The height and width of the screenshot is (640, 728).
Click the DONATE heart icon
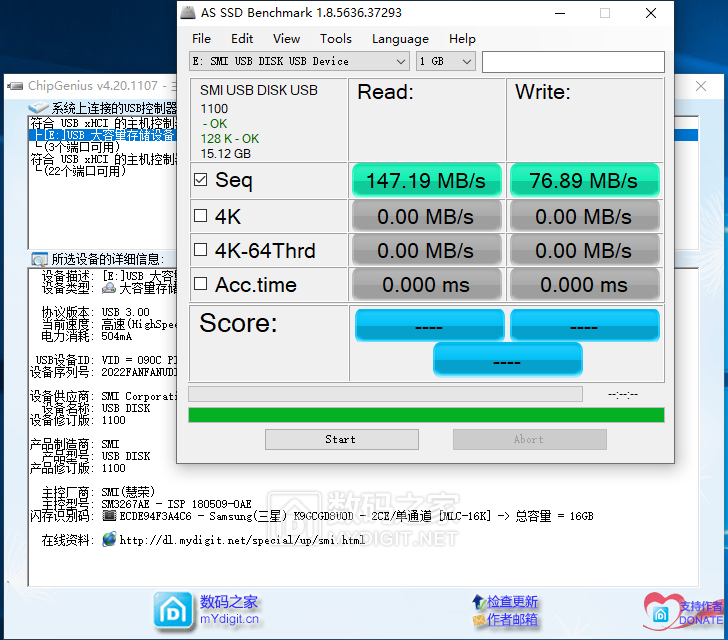tap(660, 612)
